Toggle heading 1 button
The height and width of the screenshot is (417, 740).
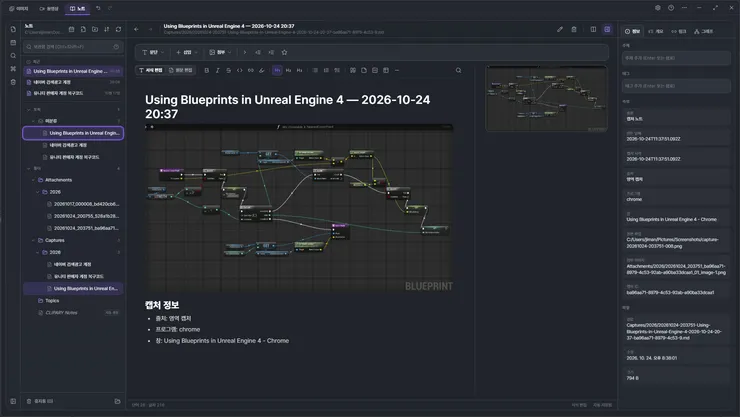pos(277,70)
